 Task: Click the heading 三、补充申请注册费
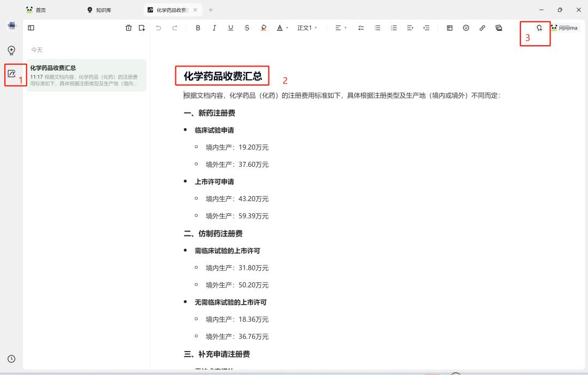(217, 354)
